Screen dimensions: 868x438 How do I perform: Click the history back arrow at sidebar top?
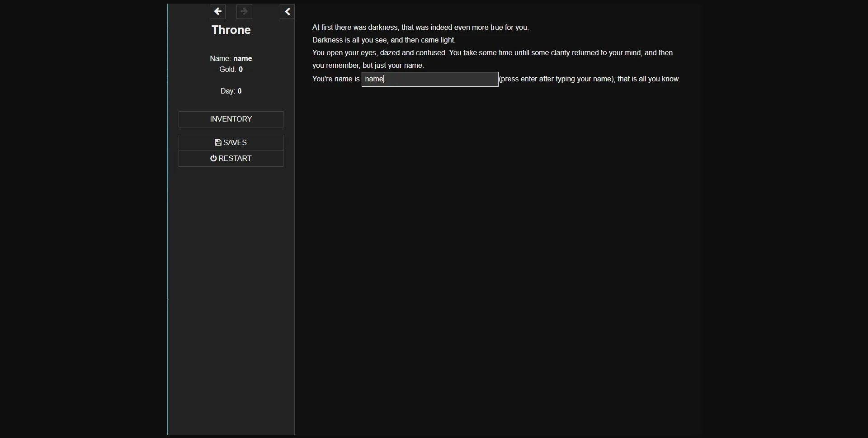(218, 11)
